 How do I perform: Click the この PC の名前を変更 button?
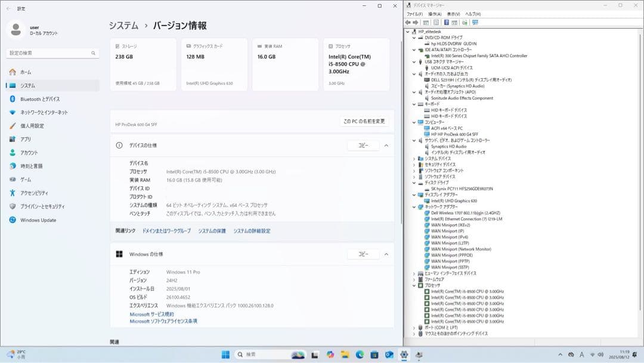(364, 121)
